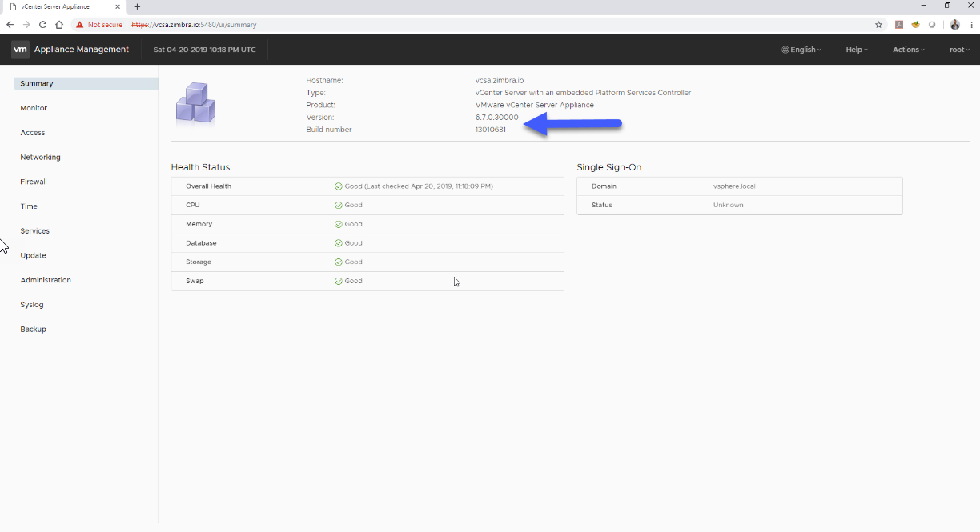Open Chrome menu three dots

click(970, 25)
